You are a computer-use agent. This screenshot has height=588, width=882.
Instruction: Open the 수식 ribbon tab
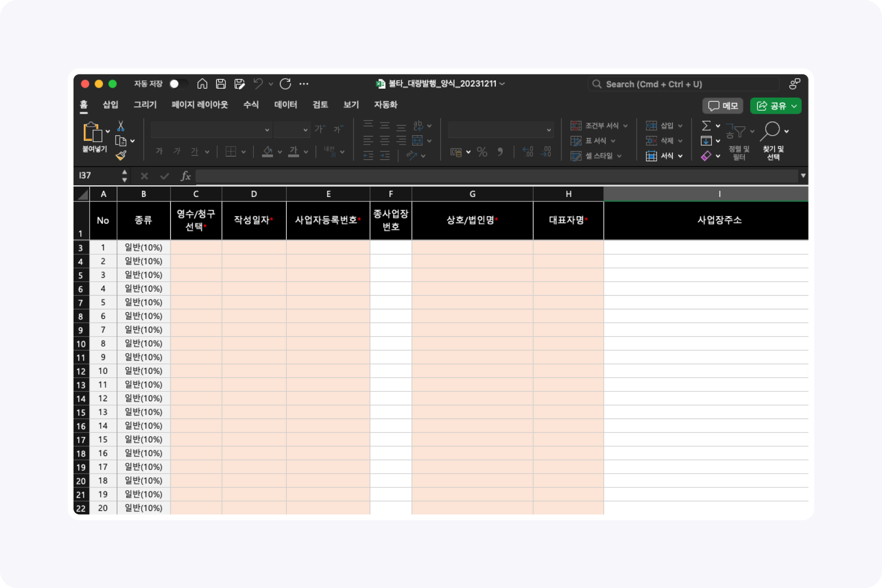pyautogui.click(x=250, y=105)
